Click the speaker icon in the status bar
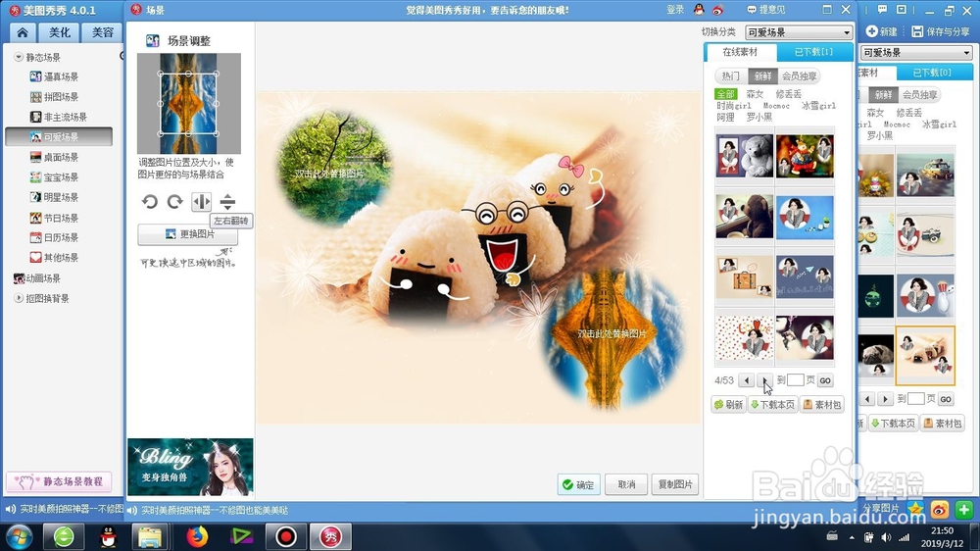The width and height of the screenshot is (980, 551). (x=132, y=511)
